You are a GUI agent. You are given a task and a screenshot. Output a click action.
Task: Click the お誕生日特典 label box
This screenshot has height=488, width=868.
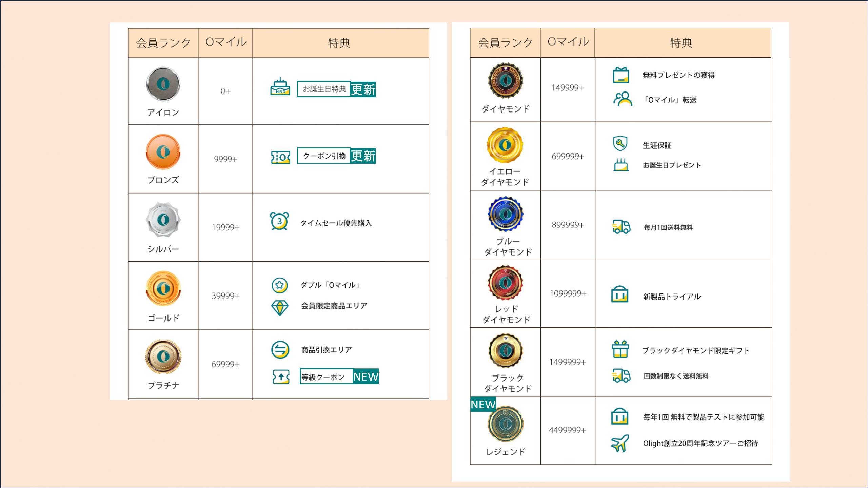tap(324, 89)
